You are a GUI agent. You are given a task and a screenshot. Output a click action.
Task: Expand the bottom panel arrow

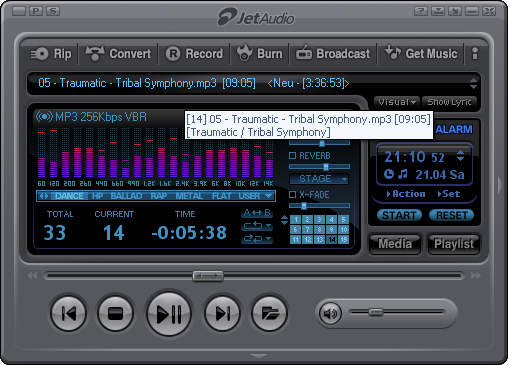pos(259,355)
